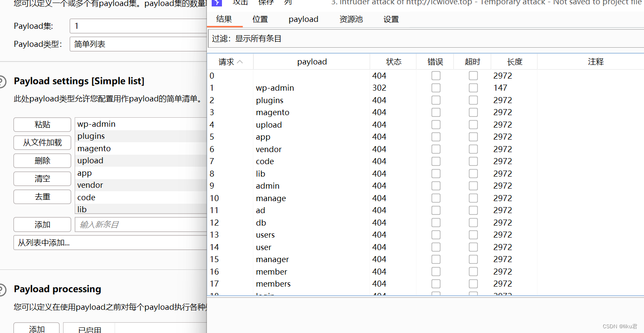Click the 粘贴 button

[x=43, y=125]
